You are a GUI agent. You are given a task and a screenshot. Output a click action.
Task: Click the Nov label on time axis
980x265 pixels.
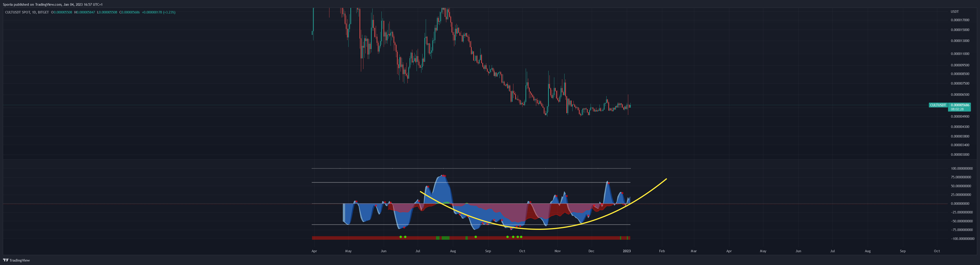click(557, 251)
